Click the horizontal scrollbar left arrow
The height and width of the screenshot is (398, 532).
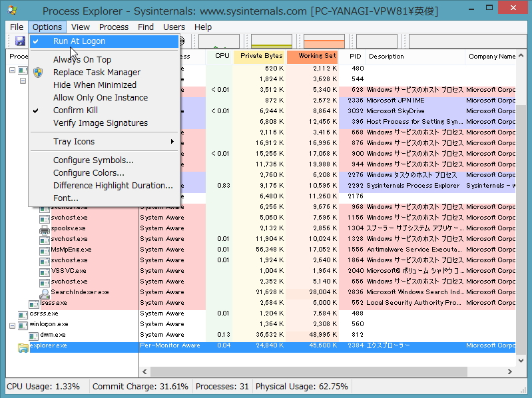[x=144, y=371]
